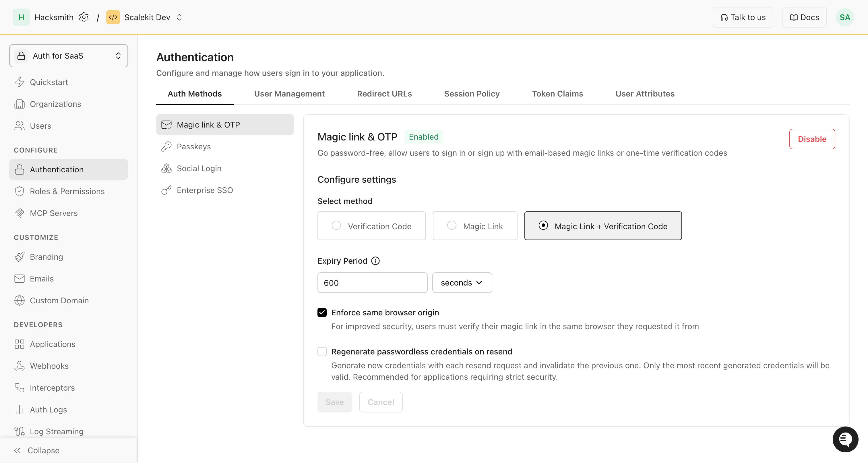Click the Hacksmith H workspace avatar

(x=21, y=17)
